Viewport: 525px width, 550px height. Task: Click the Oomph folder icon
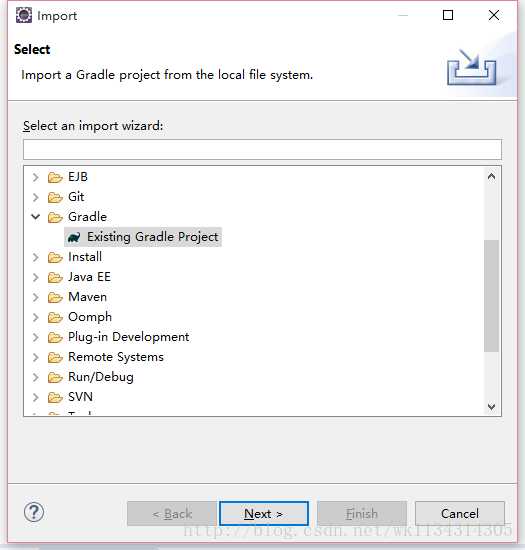click(x=55, y=317)
